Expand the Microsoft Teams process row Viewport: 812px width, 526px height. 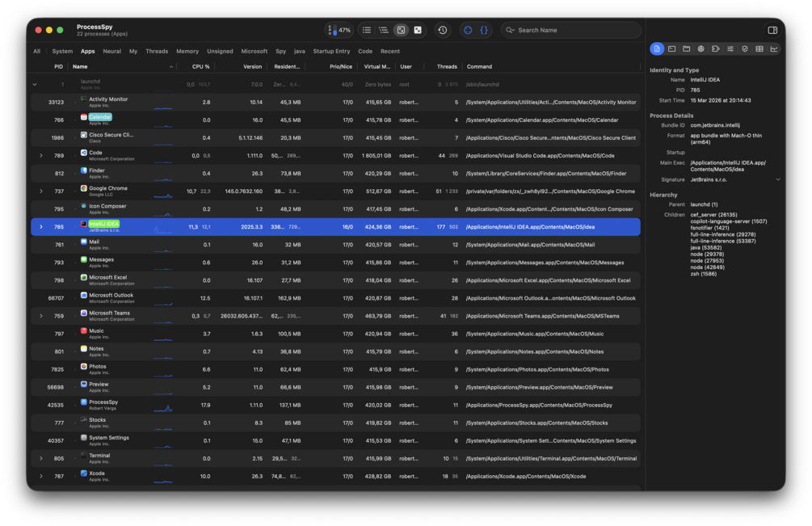click(41, 316)
